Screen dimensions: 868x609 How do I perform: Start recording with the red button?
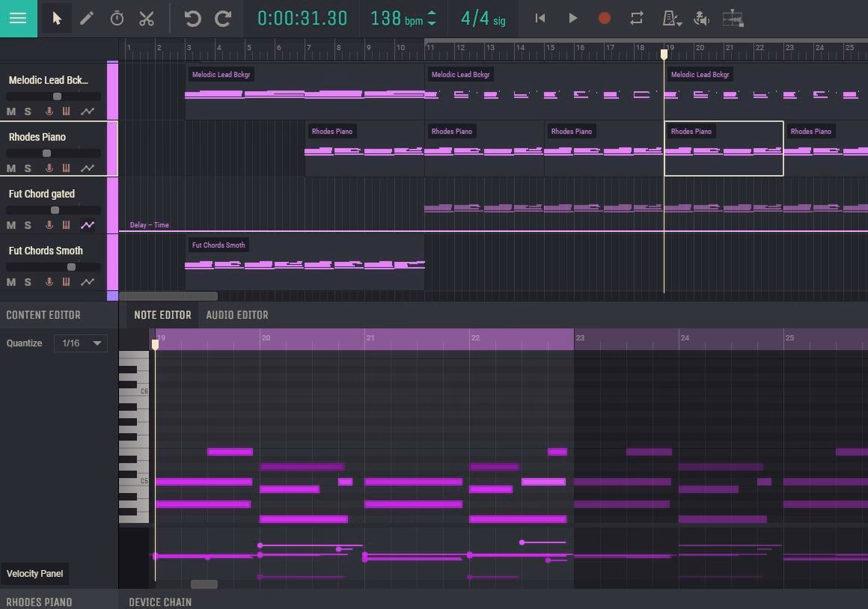click(605, 18)
